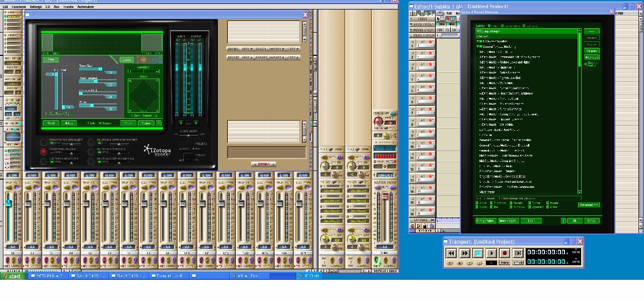Open the Settings menu in the Mixer
This screenshot has height=302, width=644.
(36, 7)
